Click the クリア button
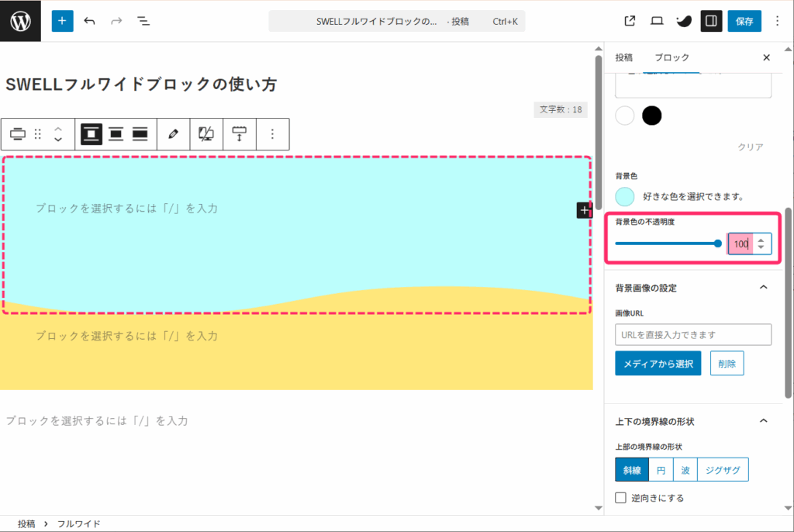The height and width of the screenshot is (532, 794). click(x=750, y=147)
